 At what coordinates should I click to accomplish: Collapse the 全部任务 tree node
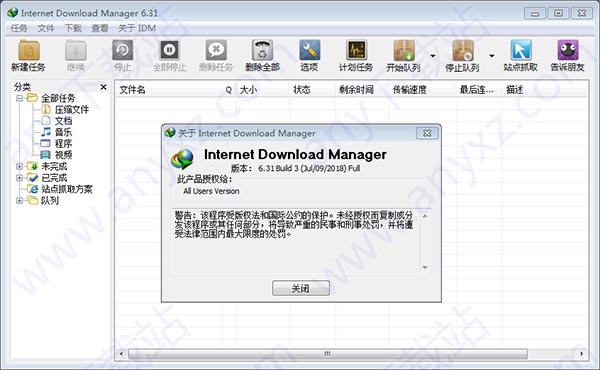pos(19,98)
